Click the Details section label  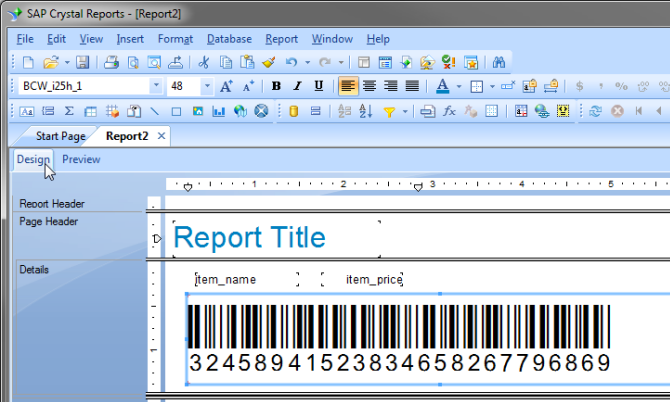(34, 270)
